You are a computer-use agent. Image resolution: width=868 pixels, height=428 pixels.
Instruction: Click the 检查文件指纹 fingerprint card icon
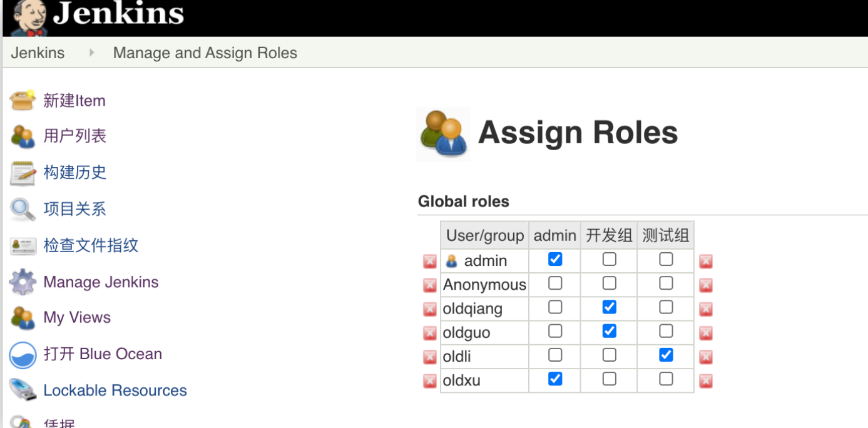[x=23, y=246]
